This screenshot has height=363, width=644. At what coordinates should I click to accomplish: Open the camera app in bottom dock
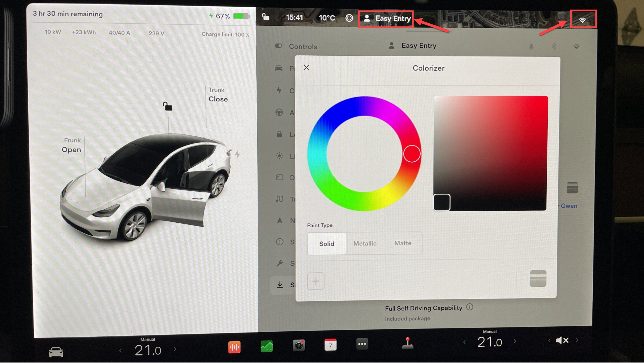(x=299, y=345)
